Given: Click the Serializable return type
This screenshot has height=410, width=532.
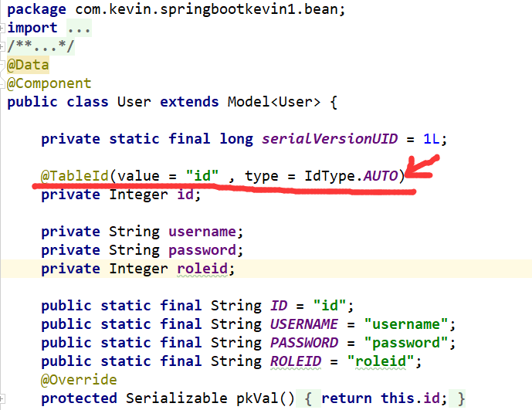Looking at the screenshot, I should click(176, 398).
